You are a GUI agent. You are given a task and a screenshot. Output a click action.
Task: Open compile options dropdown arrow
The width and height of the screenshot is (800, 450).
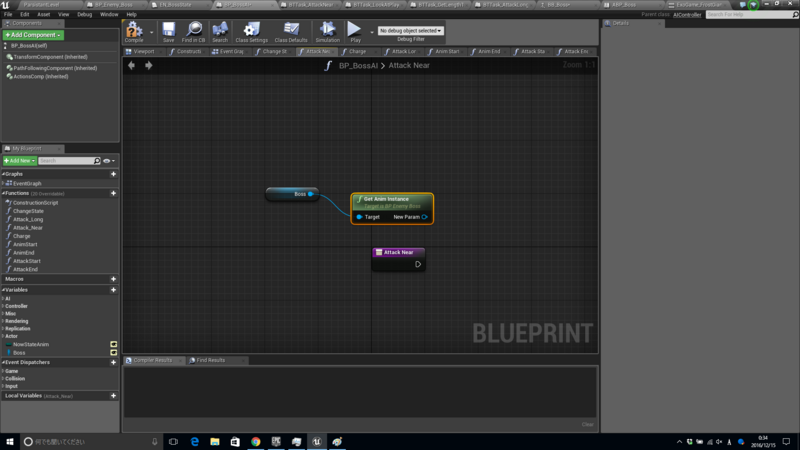(x=151, y=32)
